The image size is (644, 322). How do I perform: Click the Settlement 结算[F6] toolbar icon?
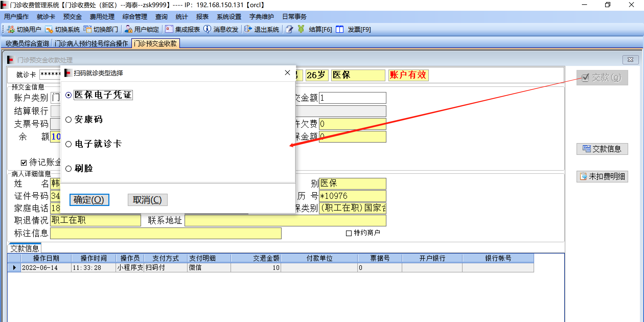[301, 29]
